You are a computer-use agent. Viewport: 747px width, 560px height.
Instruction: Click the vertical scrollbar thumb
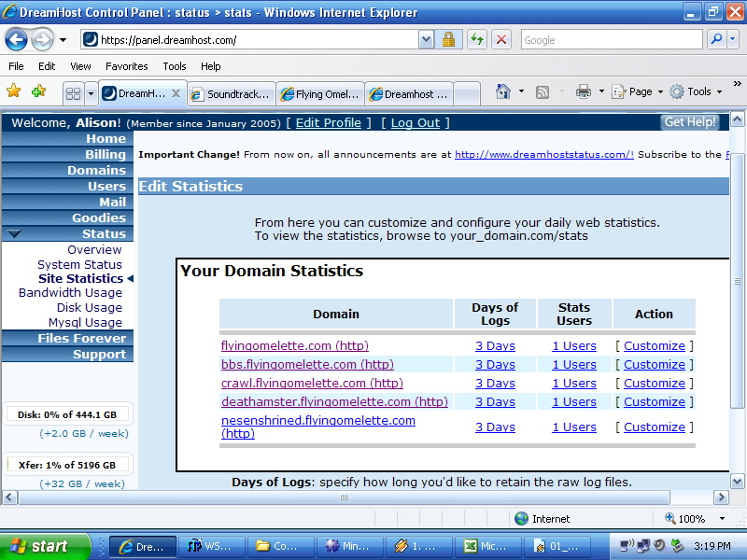737,281
